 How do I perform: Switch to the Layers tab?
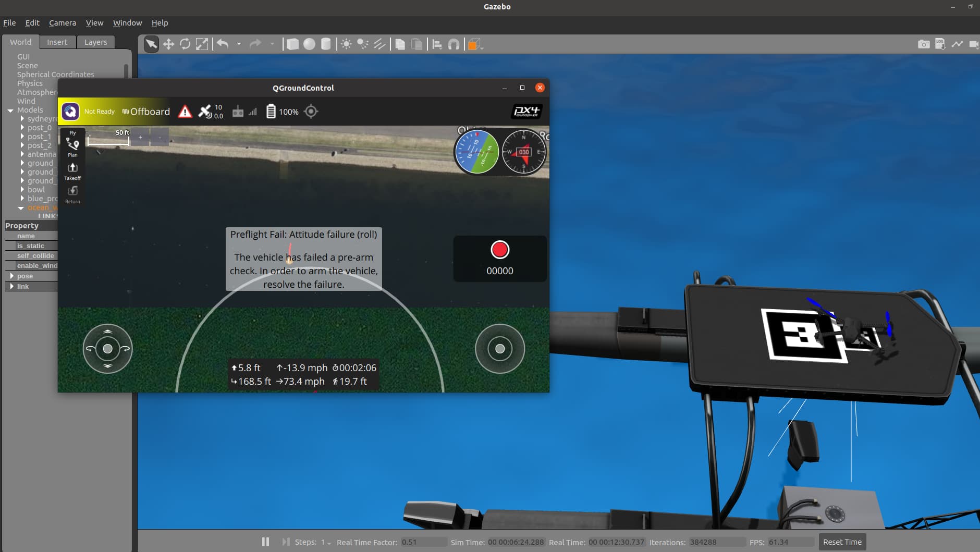95,42
